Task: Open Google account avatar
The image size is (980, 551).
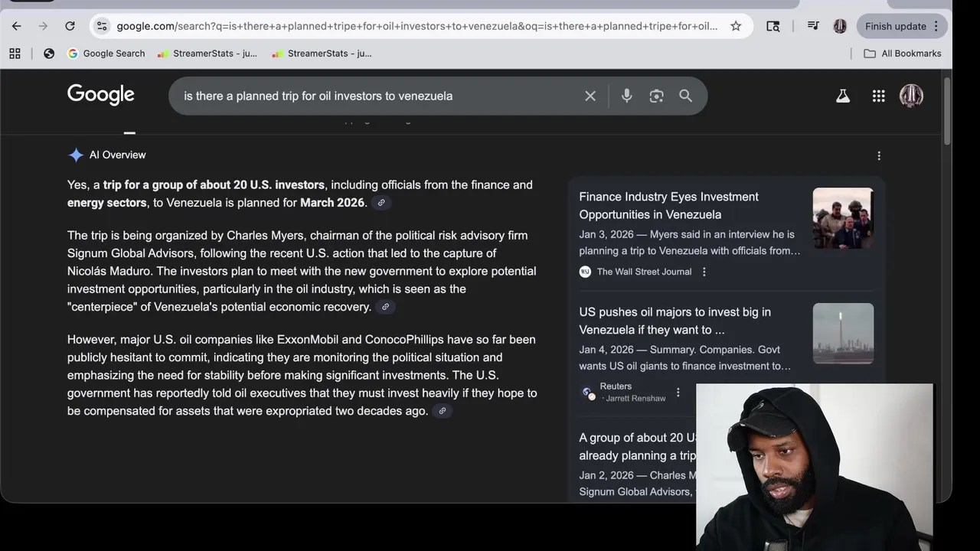Action: 911,96
